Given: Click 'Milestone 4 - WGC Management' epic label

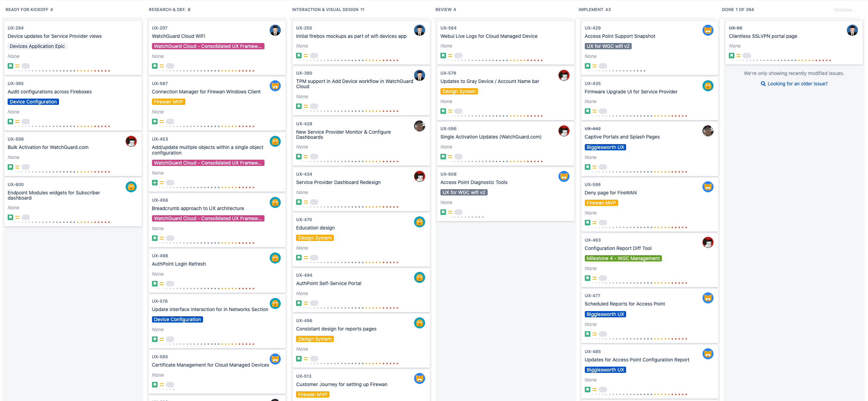Looking at the screenshot, I should tap(623, 258).
